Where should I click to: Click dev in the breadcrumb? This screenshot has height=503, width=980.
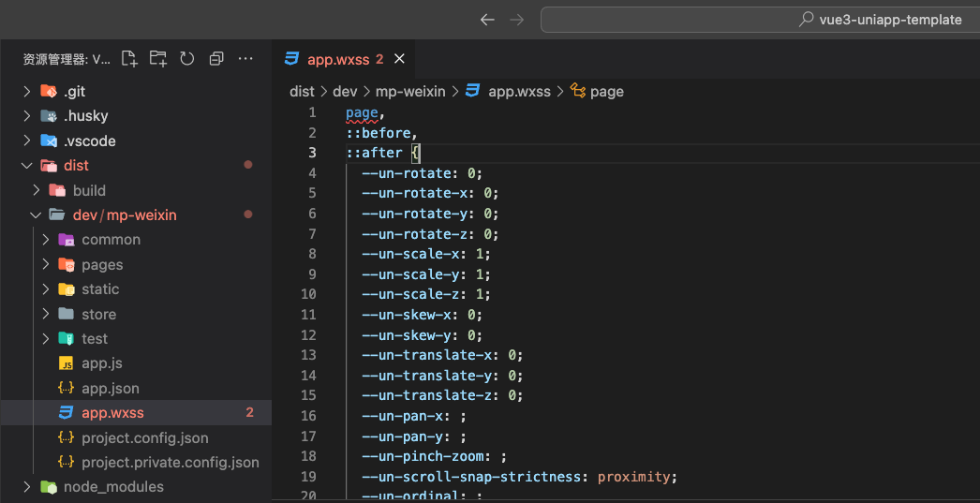[345, 91]
